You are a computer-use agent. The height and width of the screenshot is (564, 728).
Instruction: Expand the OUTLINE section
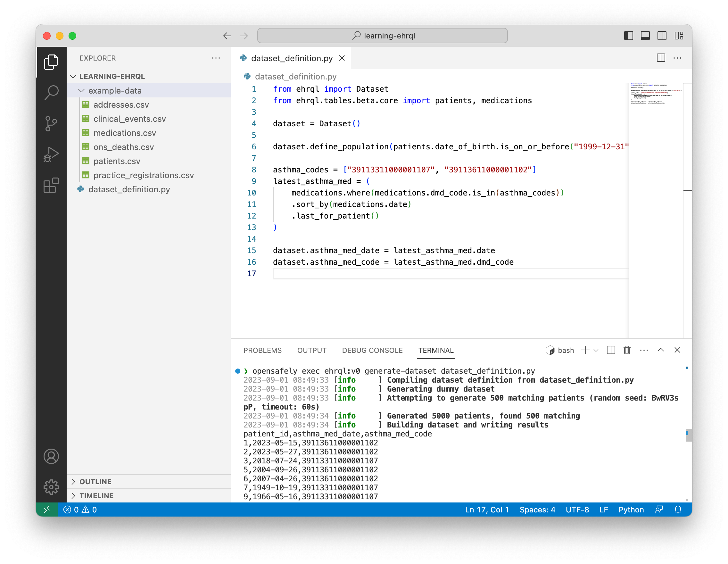pos(95,482)
